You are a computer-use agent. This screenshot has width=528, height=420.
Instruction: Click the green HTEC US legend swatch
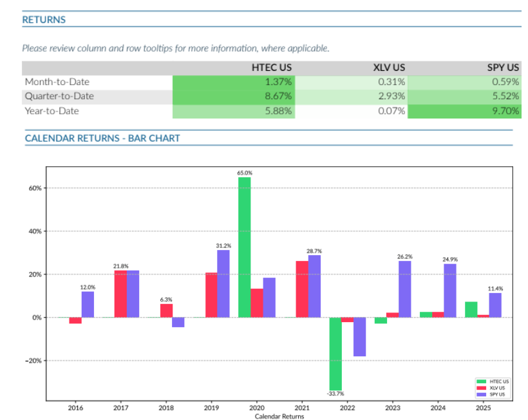pos(480,381)
